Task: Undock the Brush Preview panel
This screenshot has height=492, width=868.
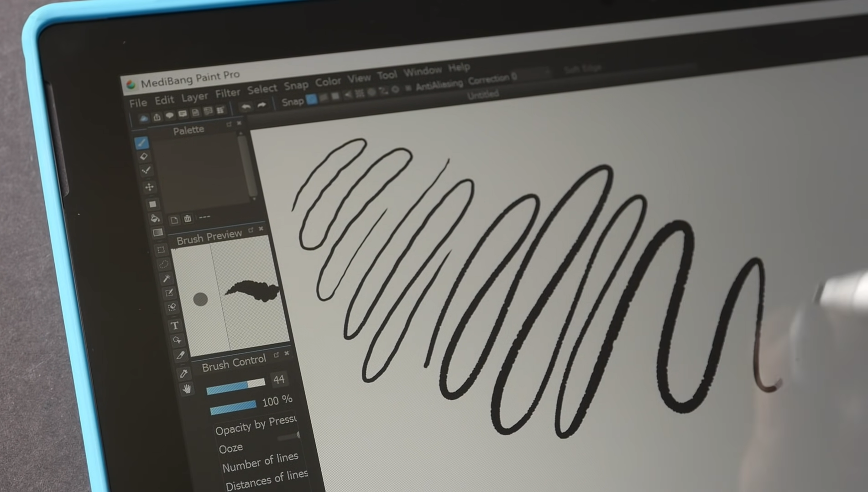Action: 251,230
